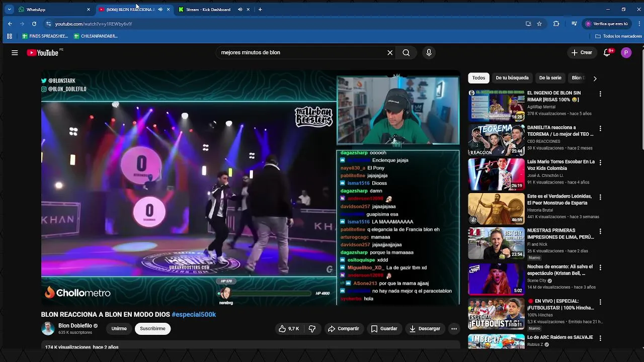Select the De tu búsqueda chip
Image resolution: width=644 pixels, height=362 pixels.
click(512, 78)
